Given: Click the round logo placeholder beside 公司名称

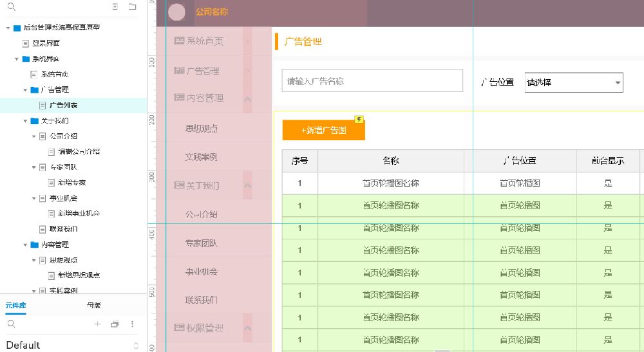Looking at the screenshot, I should pos(176,12).
